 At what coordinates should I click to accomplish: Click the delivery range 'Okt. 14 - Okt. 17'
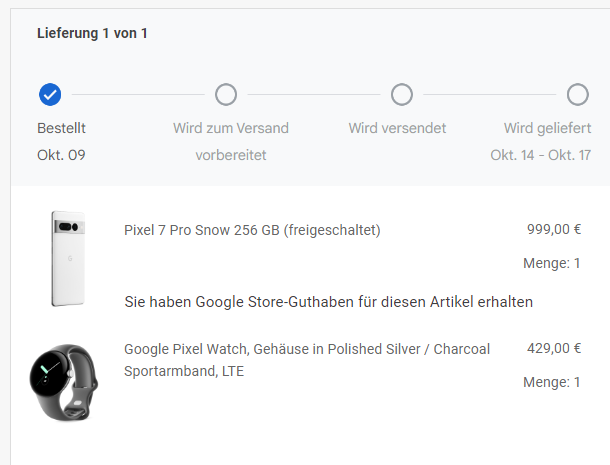coord(540,155)
